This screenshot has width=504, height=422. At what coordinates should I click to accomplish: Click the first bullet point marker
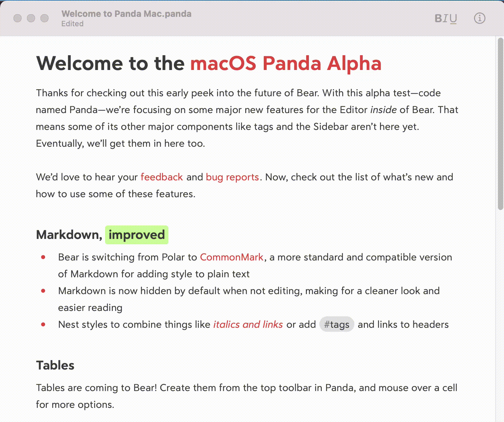point(43,257)
